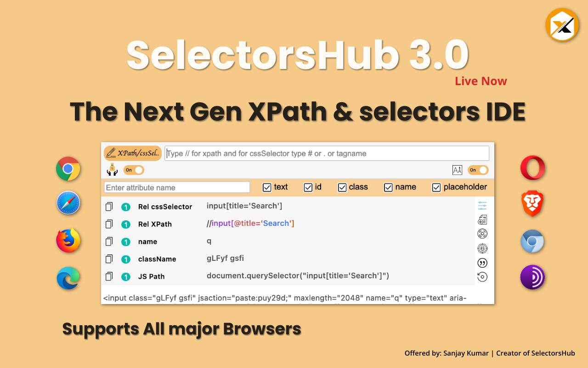
Task: Click the Rel XPath label
Action: pos(155,224)
